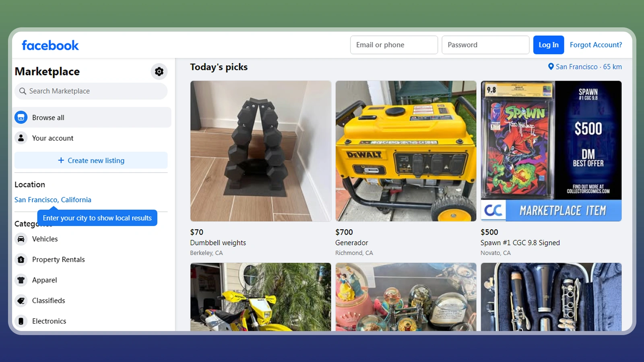Click the Berkeley, CA location text
This screenshot has height=362, width=644.
(x=206, y=253)
